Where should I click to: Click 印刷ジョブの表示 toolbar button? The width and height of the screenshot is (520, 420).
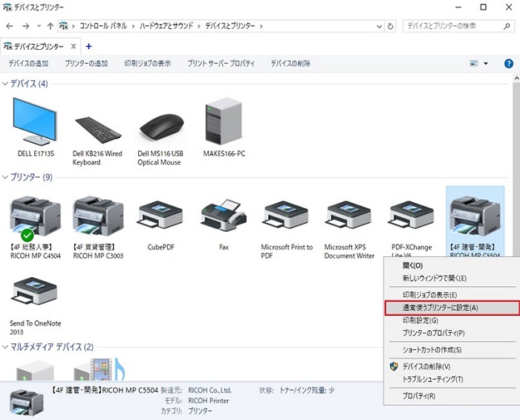pos(148,63)
